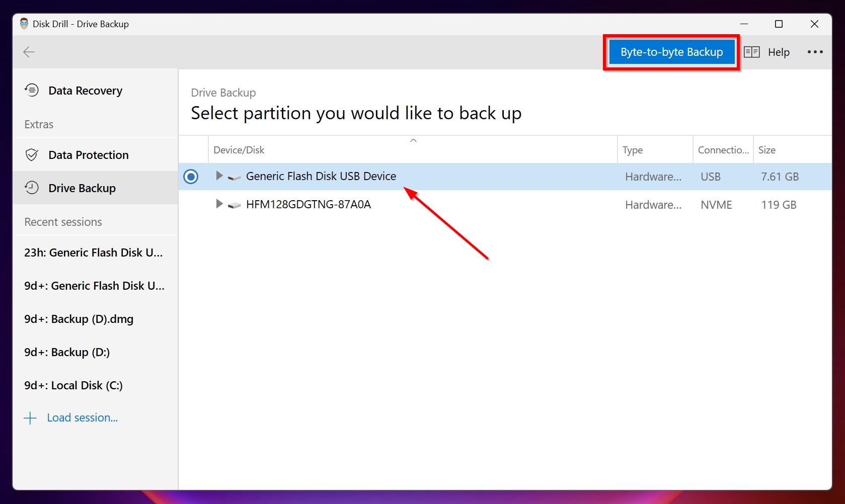Image resolution: width=845 pixels, height=504 pixels.
Task: Click Hardware type of HFM128GDGTNG-87A0A
Action: click(x=653, y=205)
